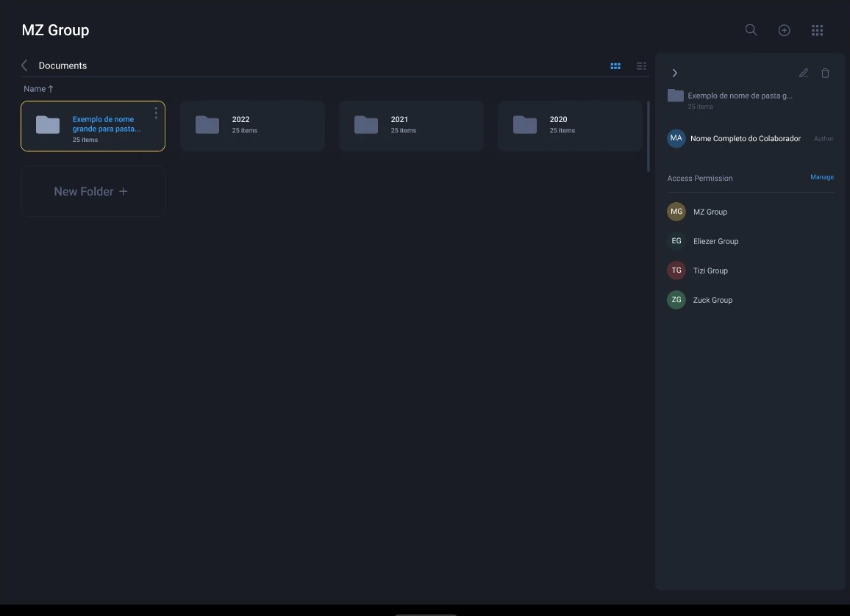The width and height of the screenshot is (850, 616).
Task: Sort by Name column header
Action: coord(38,89)
